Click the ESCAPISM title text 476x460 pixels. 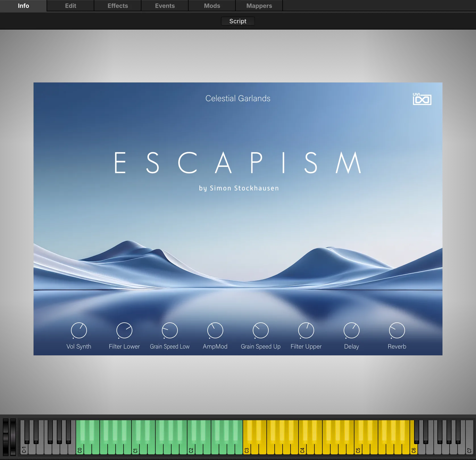point(238,162)
